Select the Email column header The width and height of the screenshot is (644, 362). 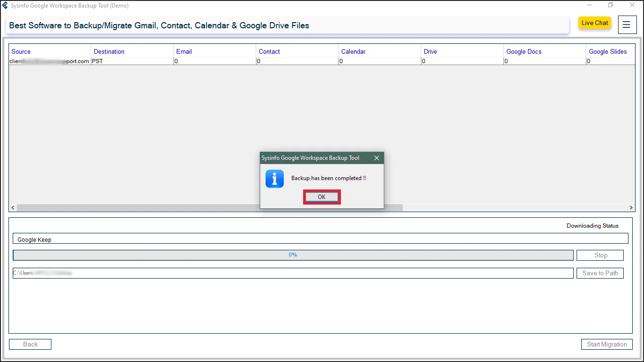184,51
